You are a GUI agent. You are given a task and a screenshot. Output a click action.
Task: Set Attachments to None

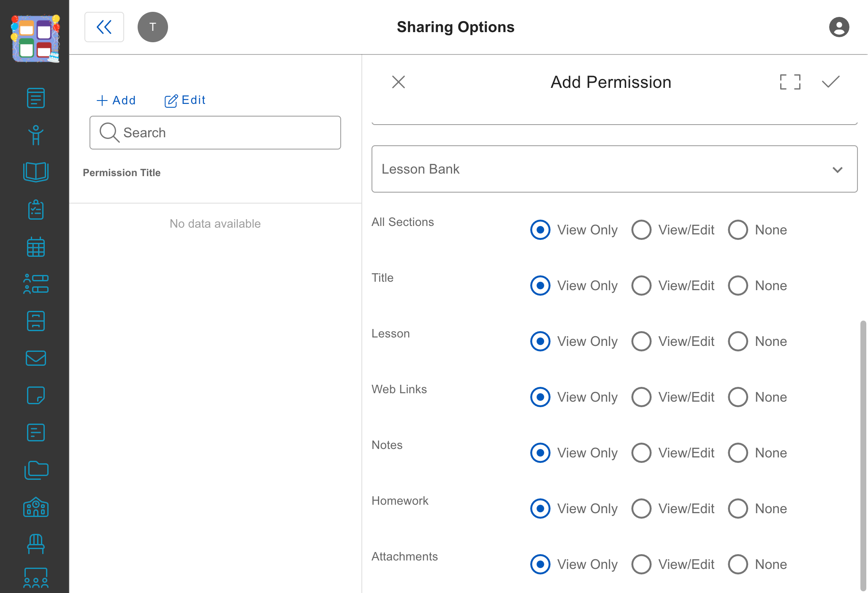click(738, 564)
